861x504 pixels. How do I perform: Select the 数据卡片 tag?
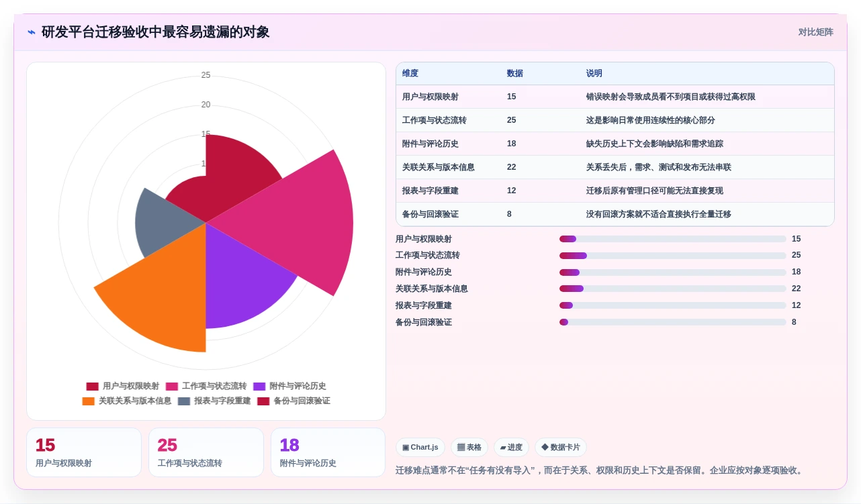pyautogui.click(x=561, y=448)
